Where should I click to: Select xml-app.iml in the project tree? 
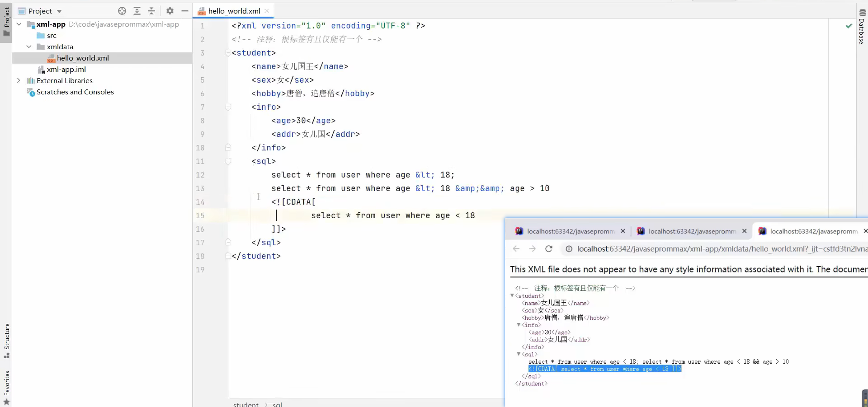point(66,69)
